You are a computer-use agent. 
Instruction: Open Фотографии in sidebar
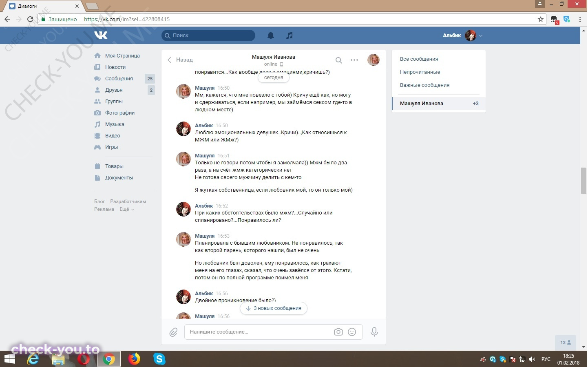(x=120, y=113)
